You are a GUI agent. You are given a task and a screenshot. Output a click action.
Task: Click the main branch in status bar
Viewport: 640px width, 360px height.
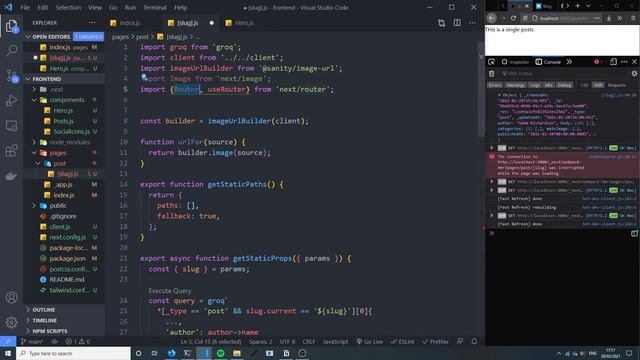(x=32, y=341)
